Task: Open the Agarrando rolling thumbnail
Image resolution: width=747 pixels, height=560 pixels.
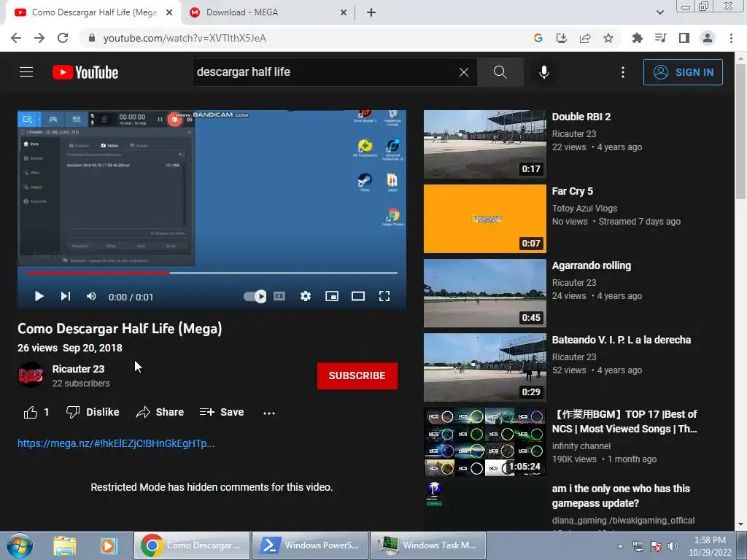Action: 485,293
